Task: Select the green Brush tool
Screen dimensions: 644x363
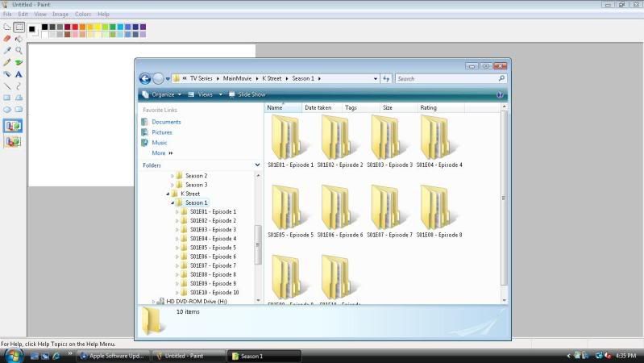Action: pyautogui.click(x=19, y=62)
